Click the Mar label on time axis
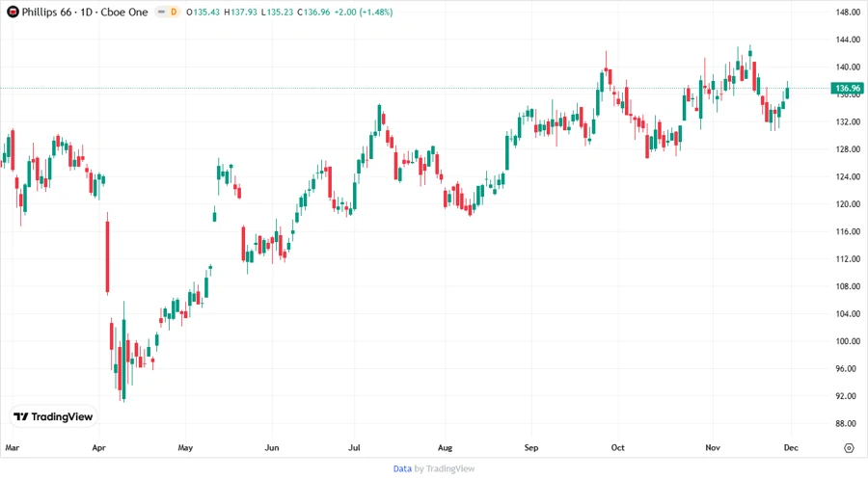The height and width of the screenshot is (480, 868). click(x=13, y=448)
